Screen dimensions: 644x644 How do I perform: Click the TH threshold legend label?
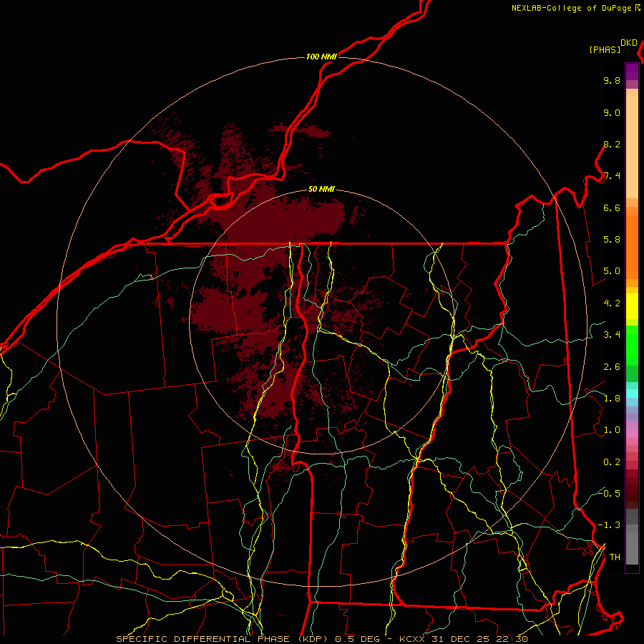point(615,557)
